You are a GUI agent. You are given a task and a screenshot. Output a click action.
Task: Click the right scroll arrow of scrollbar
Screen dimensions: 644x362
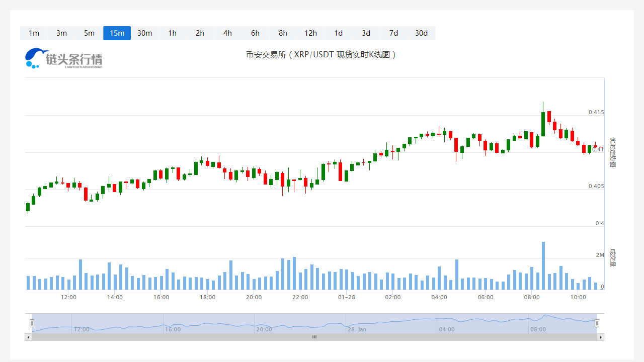pyautogui.click(x=600, y=337)
